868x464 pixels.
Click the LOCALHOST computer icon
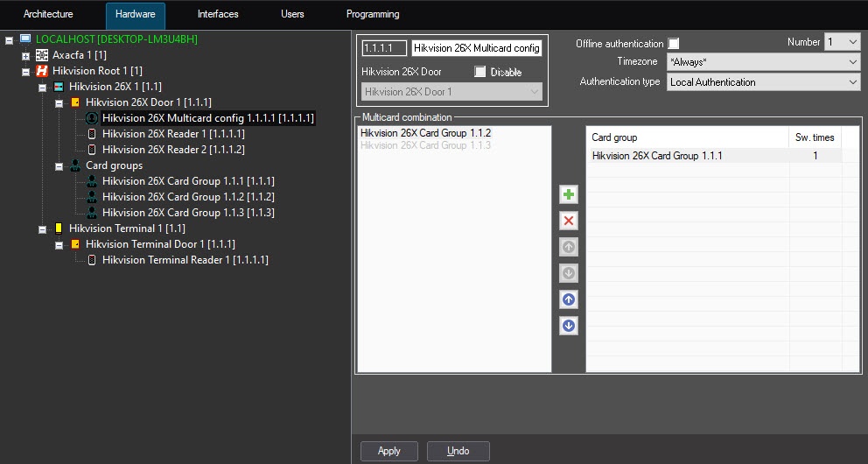pos(25,39)
